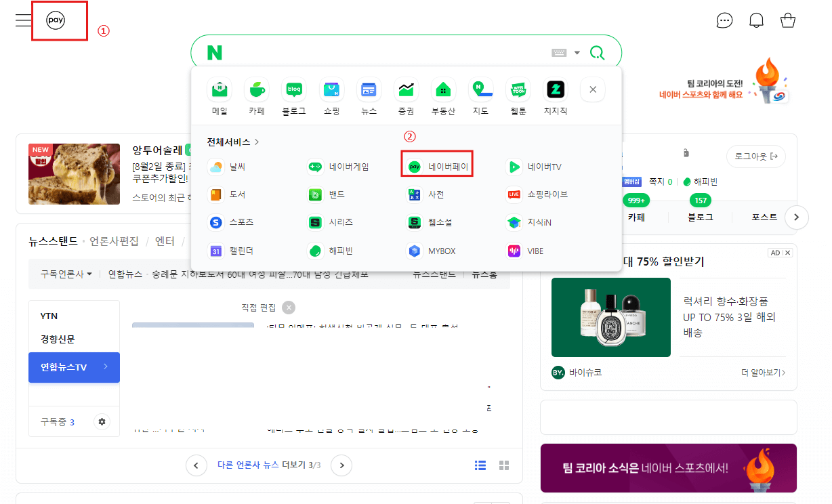Open 캘린더 from the service list
The width and height of the screenshot is (832, 504).
click(231, 251)
